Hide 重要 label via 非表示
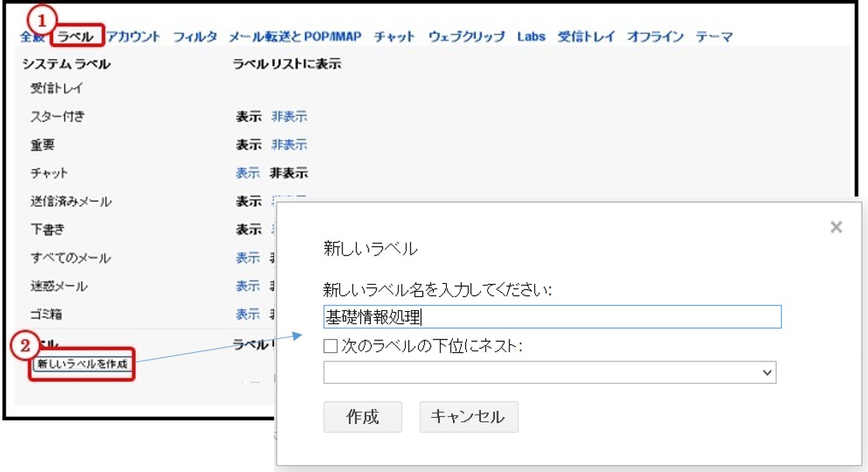This screenshot has height=472, width=868. (289, 145)
